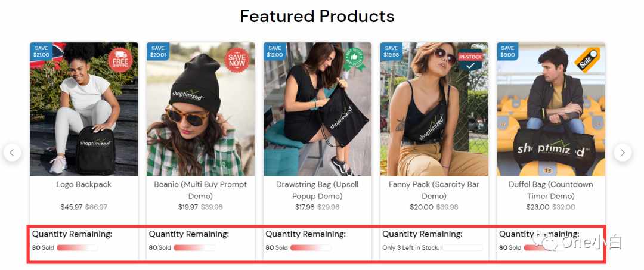
Task: Click the Logo Backpack 80 Sold progress bar
Action: [77, 248]
